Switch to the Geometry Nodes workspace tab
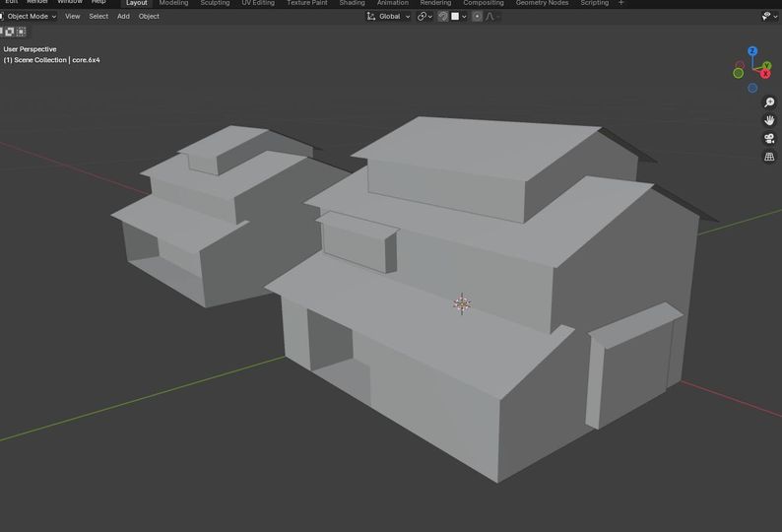This screenshot has height=532, width=782. (542, 3)
